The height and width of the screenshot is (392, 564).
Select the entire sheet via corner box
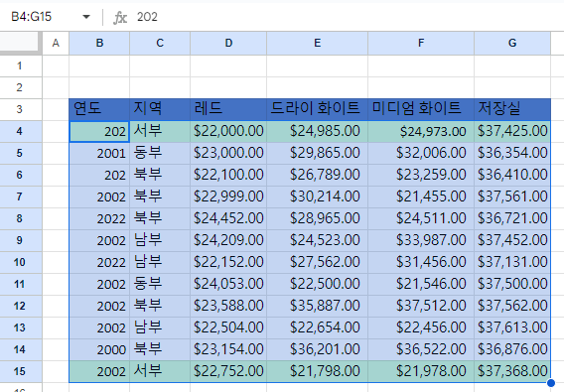21,44
